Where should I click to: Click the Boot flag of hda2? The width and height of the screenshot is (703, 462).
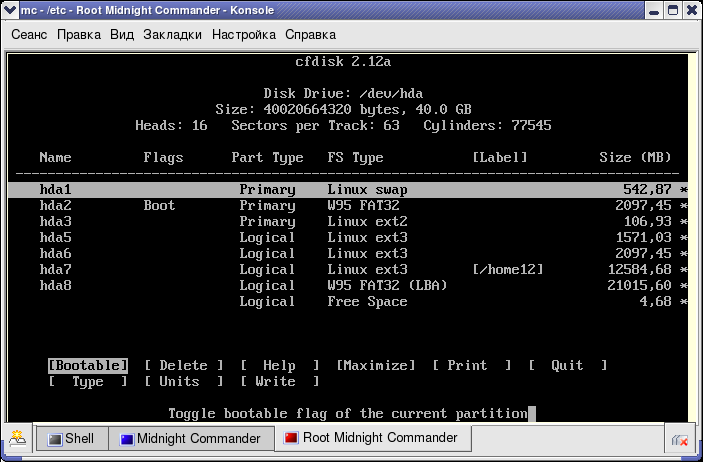[x=159, y=205]
